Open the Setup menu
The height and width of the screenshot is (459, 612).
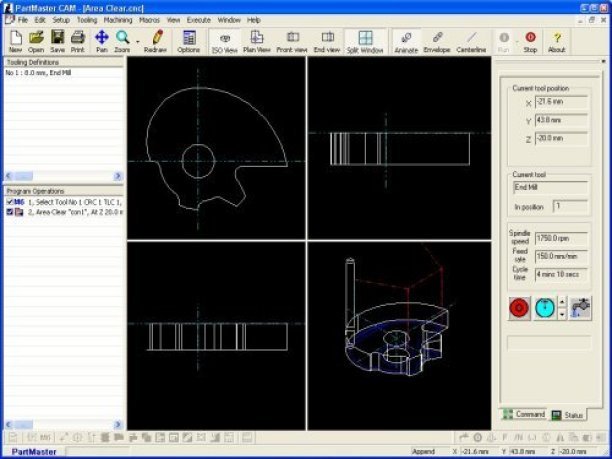[61, 20]
